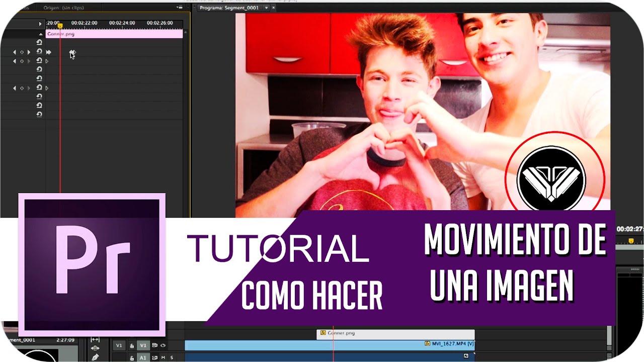The height and width of the screenshot is (362, 644).
Task: Add keyframe diamond in first keyframed row
Action: [22, 52]
